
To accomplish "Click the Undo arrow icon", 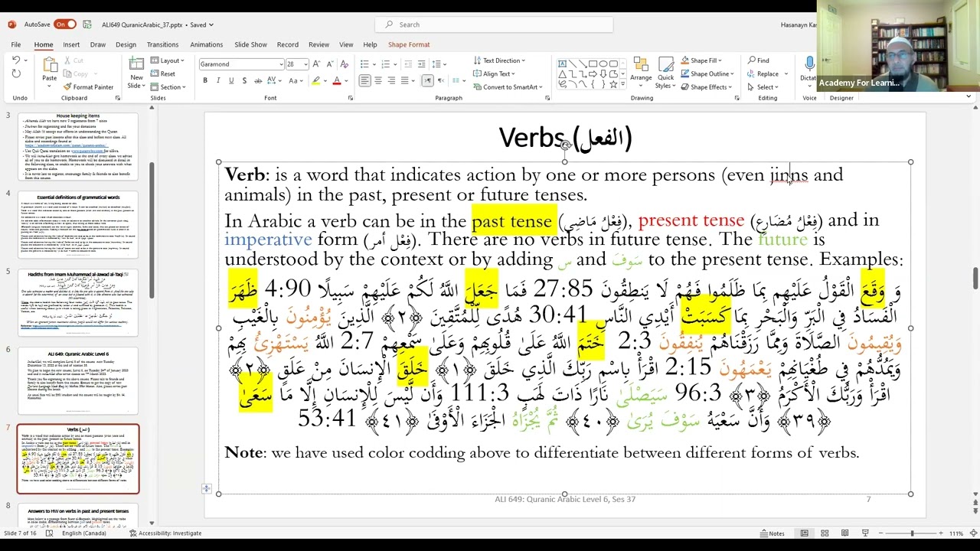I will 16,60.
